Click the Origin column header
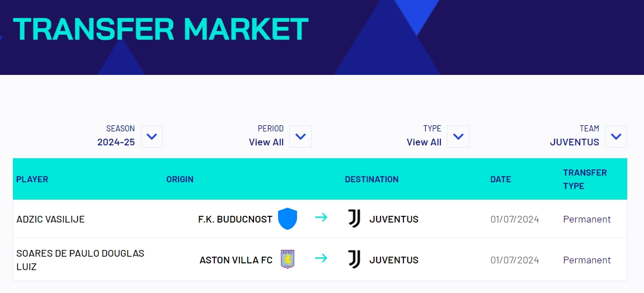 pyautogui.click(x=180, y=179)
